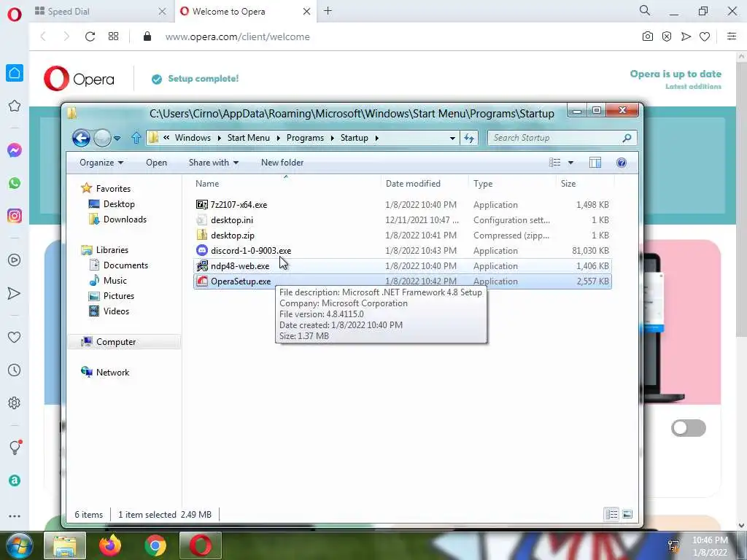
Task: Take a snapshot with the camera icon
Action: (x=648, y=36)
